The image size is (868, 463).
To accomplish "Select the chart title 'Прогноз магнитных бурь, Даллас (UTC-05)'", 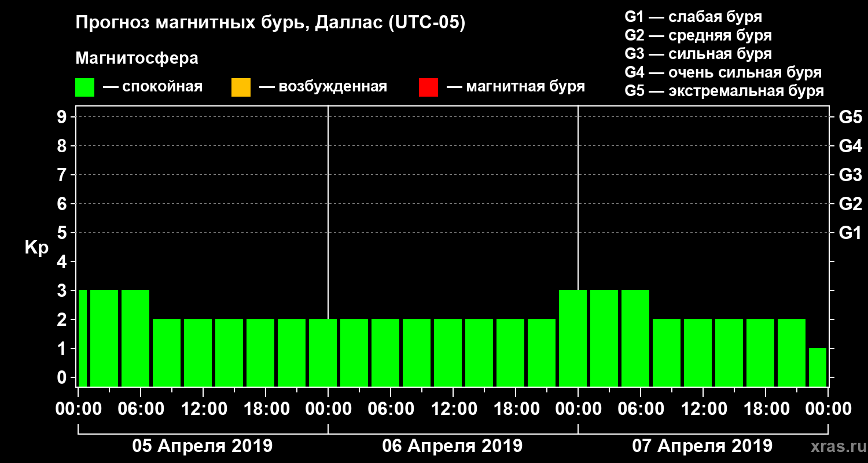I will pos(270,23).
